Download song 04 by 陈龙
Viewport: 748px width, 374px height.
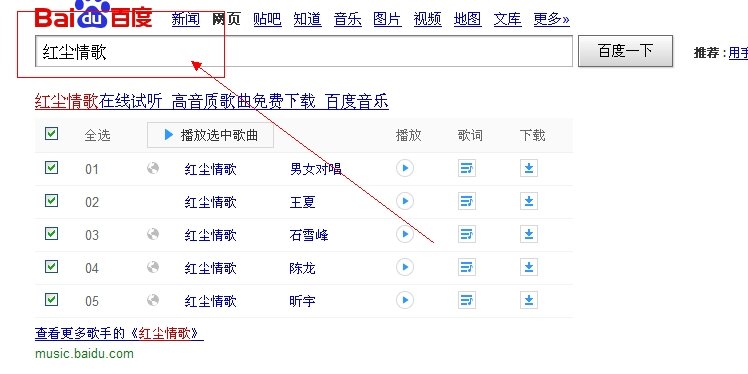tap(529, 267)
